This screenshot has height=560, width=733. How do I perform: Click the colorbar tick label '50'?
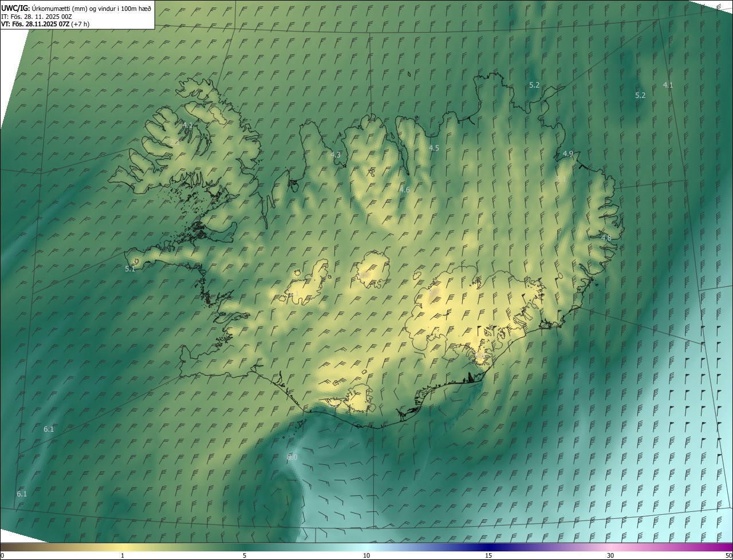(728, 556)
